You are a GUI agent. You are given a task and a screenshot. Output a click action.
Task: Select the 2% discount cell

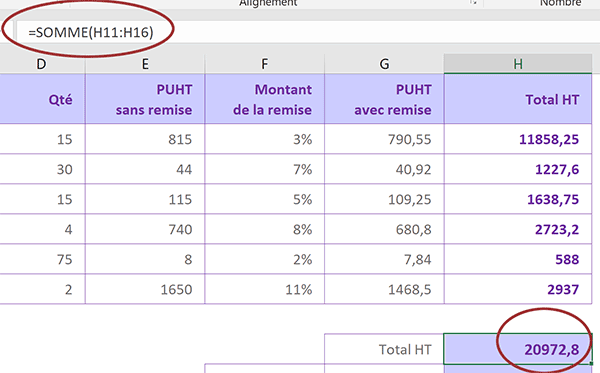click(x=264, y=259)
